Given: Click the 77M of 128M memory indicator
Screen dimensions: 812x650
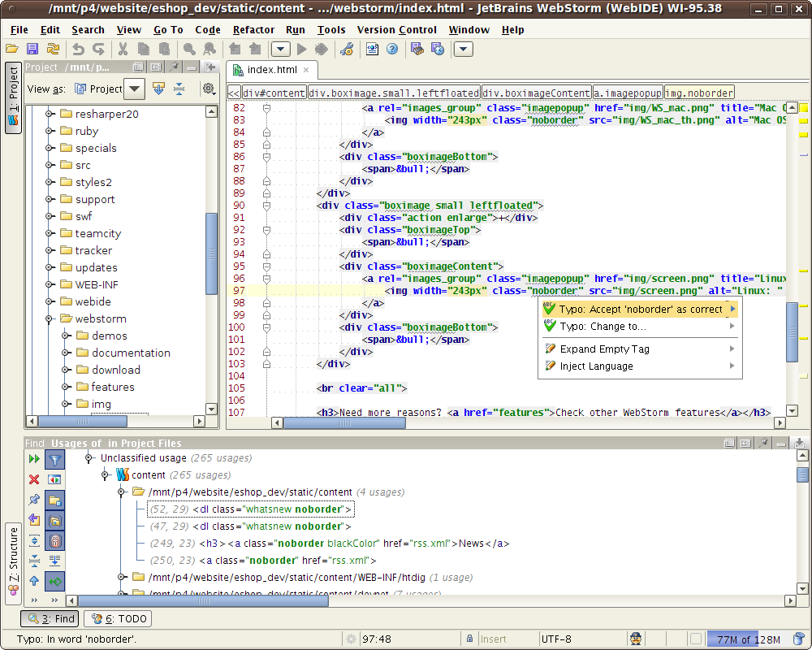Looking at the screenshot, I should pos(749,639).
